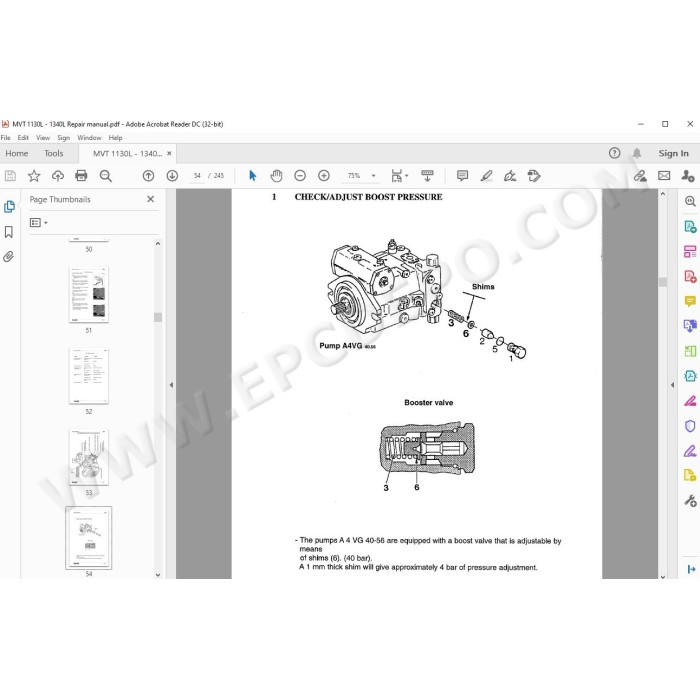The image size is (700, 700).
Task: Click the Sign In button
Action: [x=673, y=153]
